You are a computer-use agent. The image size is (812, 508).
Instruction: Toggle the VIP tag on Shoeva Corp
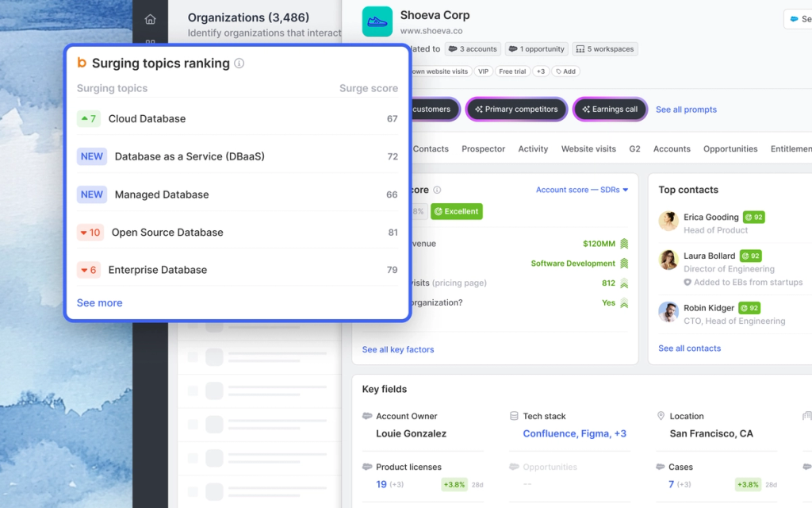(481, 71)
